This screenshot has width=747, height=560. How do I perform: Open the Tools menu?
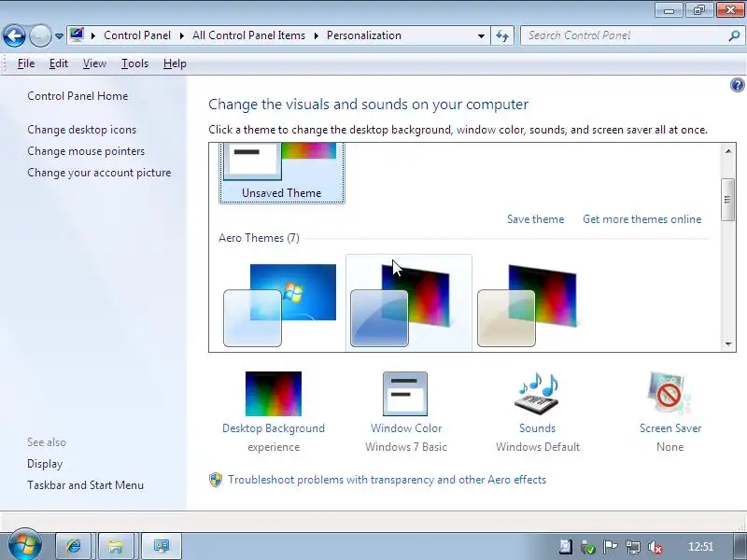(134, 63)
